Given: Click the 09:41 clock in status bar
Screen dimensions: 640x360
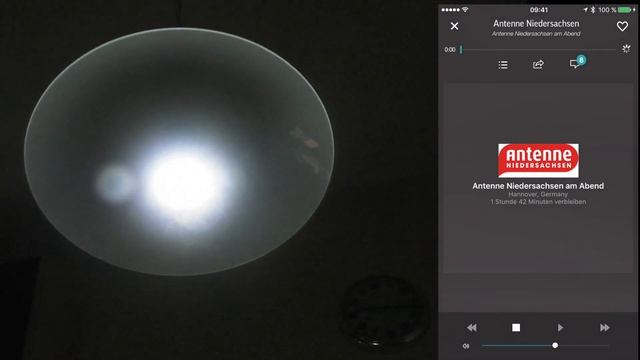Looking at the screenshot, I should pos(539,9).
